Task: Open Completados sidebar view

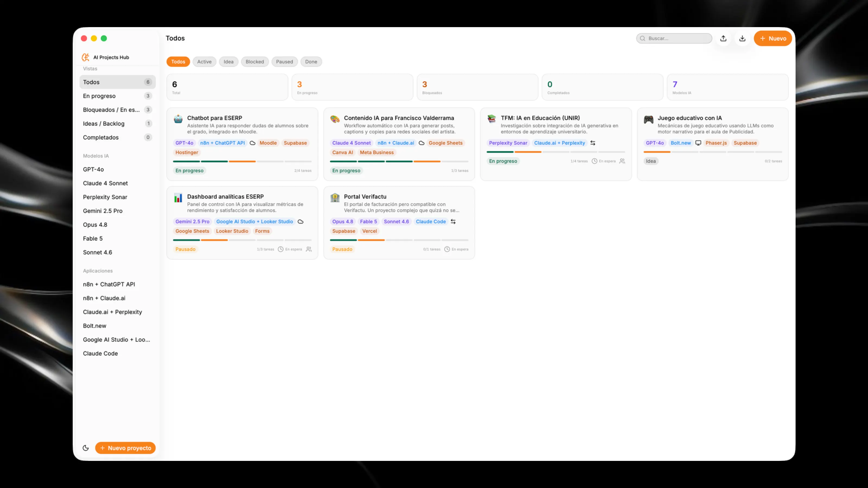Action: [117, 137]
